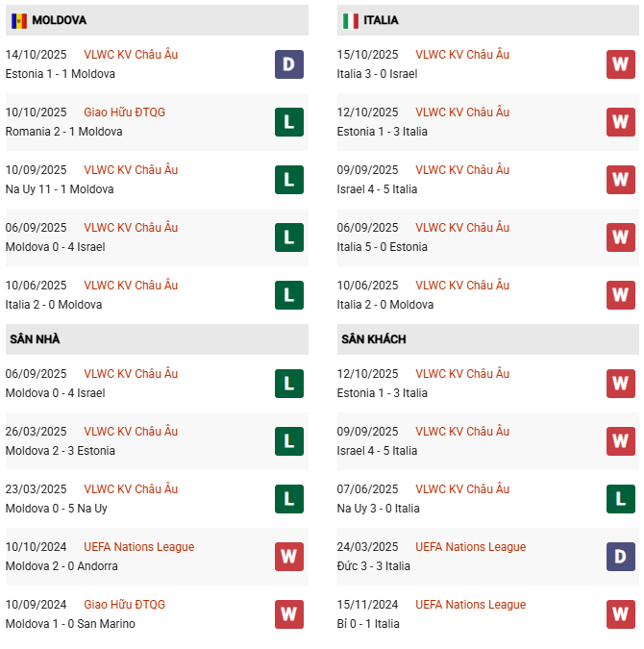The width and height of the screenshot is (644, 649).
Task: Click the win badge for Moldova 2 - 0 Andorra
Action: 289,557
